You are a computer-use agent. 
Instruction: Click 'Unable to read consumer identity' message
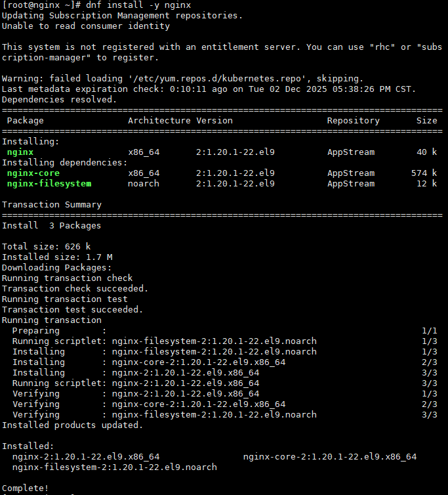[86, 26]
